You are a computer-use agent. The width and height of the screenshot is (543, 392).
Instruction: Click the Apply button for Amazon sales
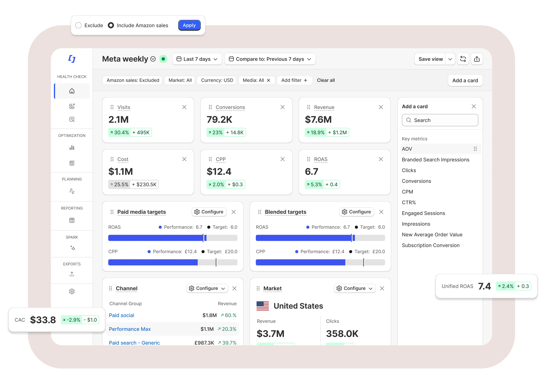[x=189, y=25]
